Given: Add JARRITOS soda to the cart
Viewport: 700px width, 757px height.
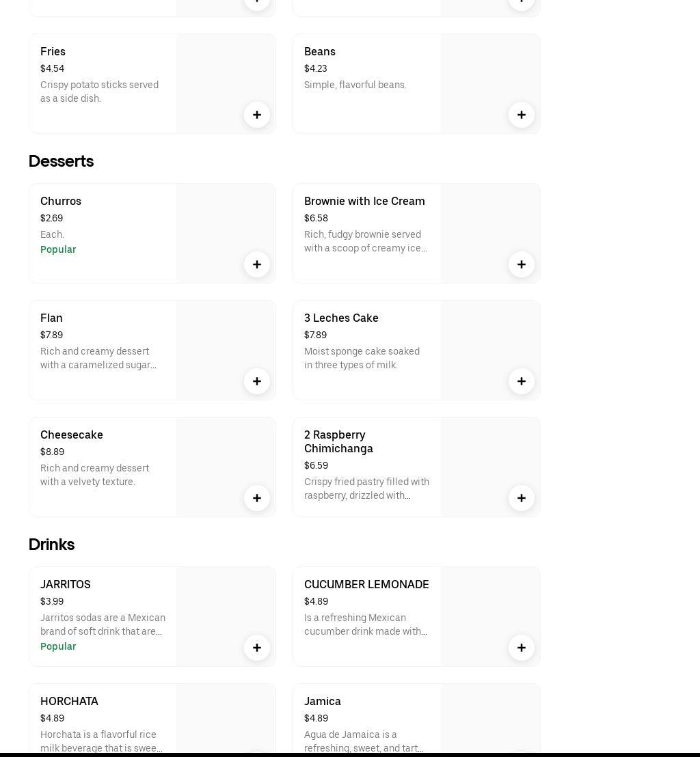Looking at the screenshot, I should (257, 648).
